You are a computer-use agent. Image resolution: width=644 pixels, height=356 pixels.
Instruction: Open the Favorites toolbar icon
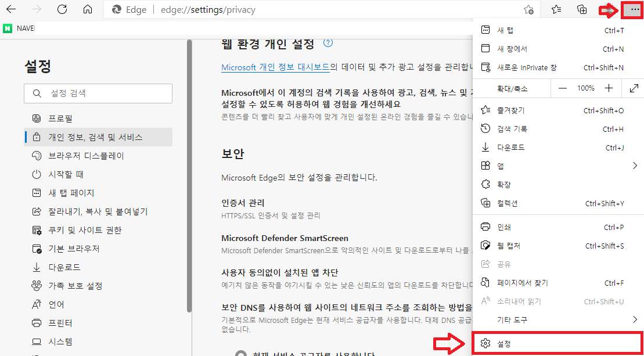(x=556, y=10)
